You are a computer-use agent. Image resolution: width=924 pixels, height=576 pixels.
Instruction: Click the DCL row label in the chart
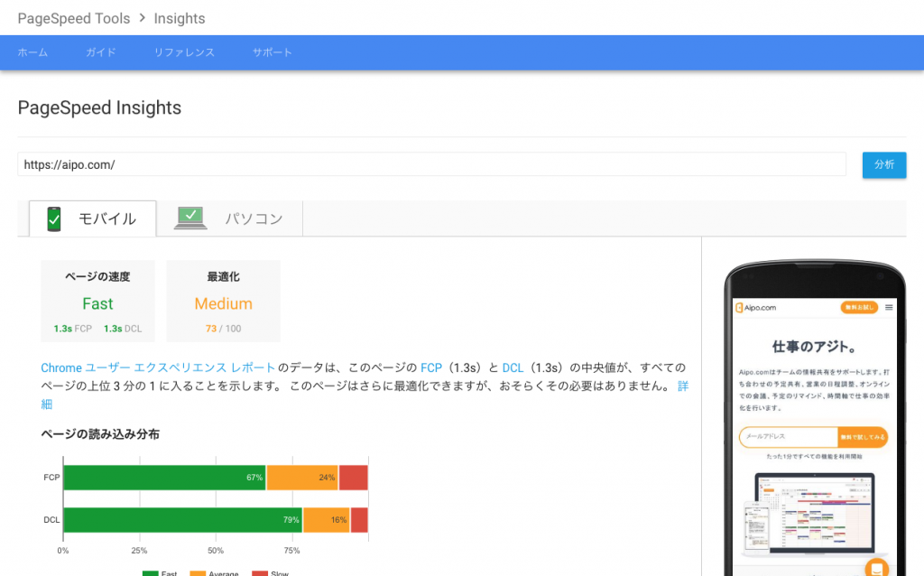coord(51,520)
